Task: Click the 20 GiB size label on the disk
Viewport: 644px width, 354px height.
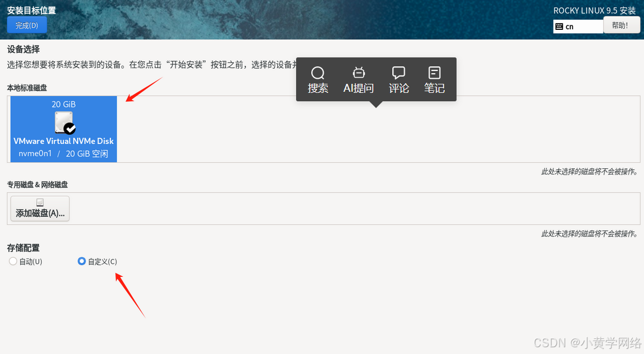Action: click(64, 104)
